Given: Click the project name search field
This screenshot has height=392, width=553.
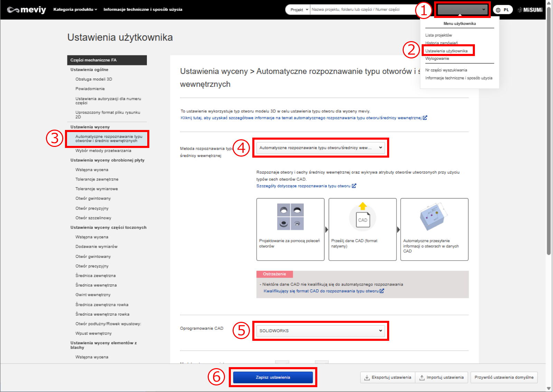Looking at the screenshot, I should (363, 10).
